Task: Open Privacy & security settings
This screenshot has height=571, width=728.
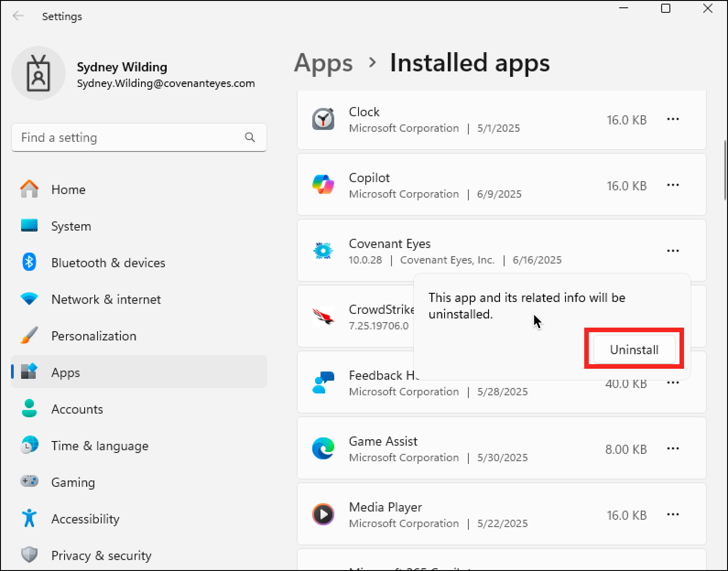Action: tap(139, 555)
